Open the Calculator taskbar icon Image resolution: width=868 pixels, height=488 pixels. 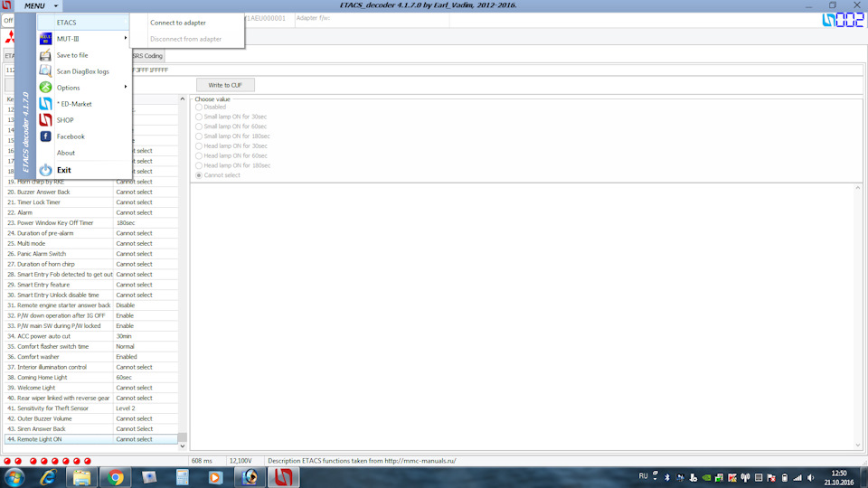tap(182, 477)
